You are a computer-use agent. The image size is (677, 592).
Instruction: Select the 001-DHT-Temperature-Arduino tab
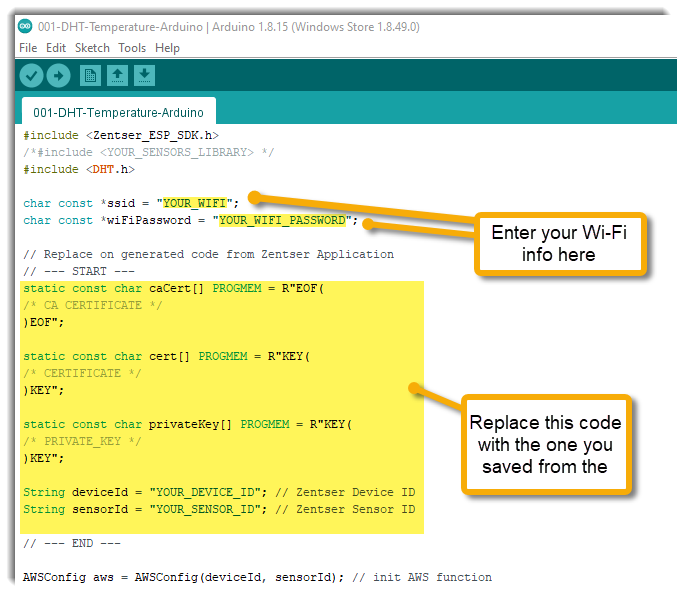[119, 112]
